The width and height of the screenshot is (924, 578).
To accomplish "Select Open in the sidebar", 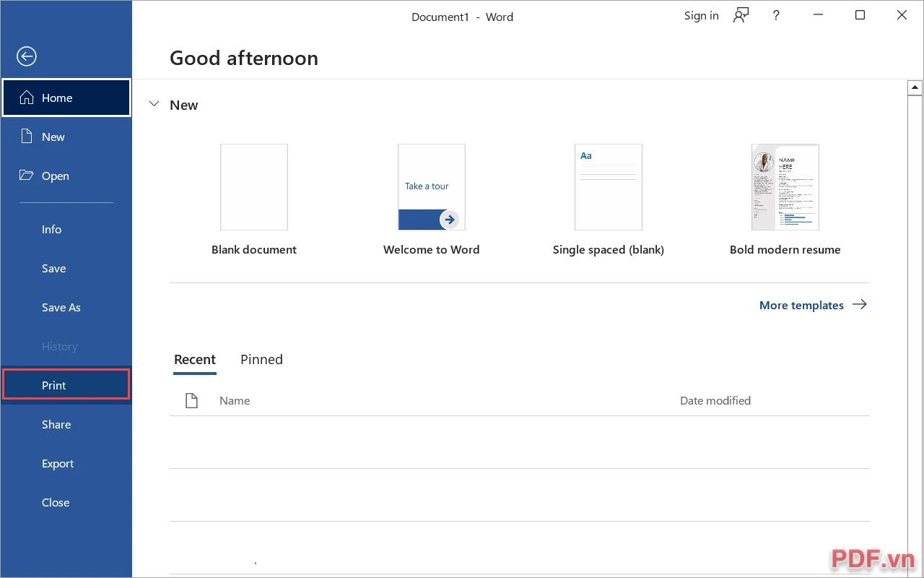I will pyautogui.click(x=66, y=176).
